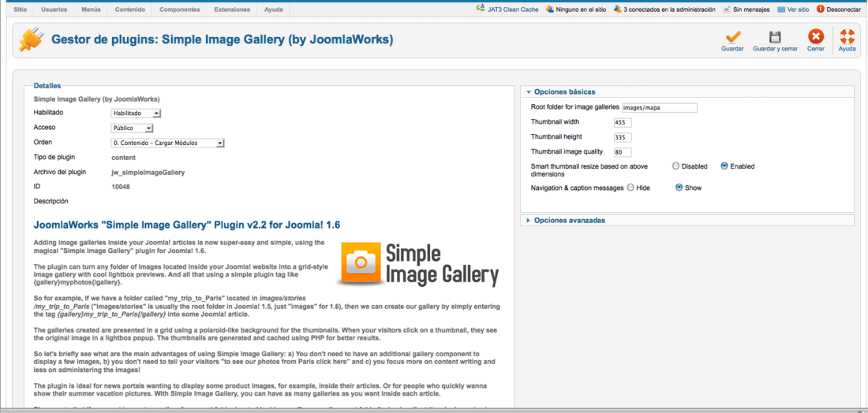Click the plugin type value content
The height and width of the screenshot is (413, 868).
[123, 158]
